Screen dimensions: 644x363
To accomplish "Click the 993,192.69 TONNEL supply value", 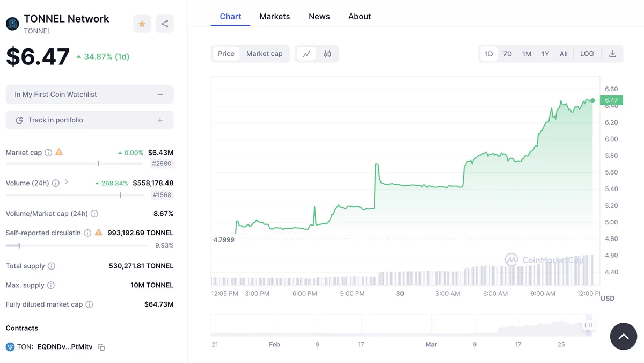I will [x=141, y=233].
